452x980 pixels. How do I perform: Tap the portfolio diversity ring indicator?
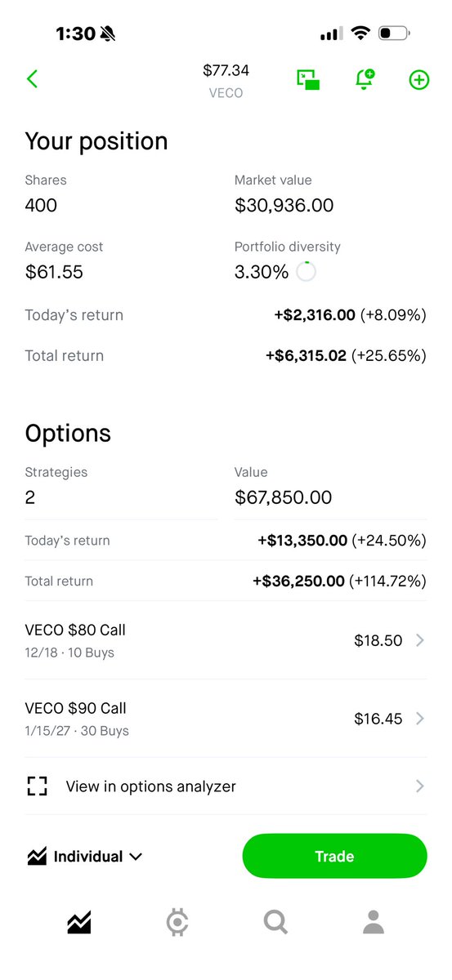[306, 272]
